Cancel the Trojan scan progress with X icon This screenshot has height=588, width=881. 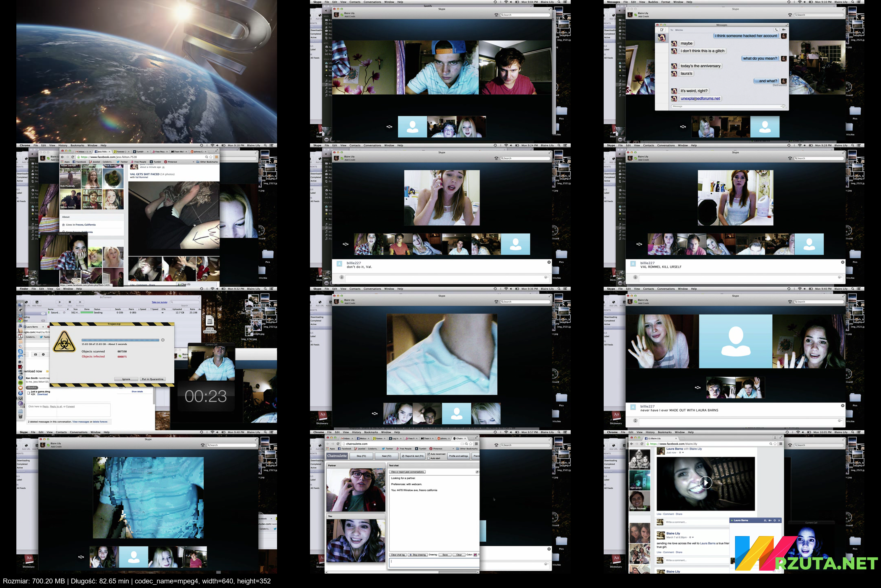click(163, 340)
